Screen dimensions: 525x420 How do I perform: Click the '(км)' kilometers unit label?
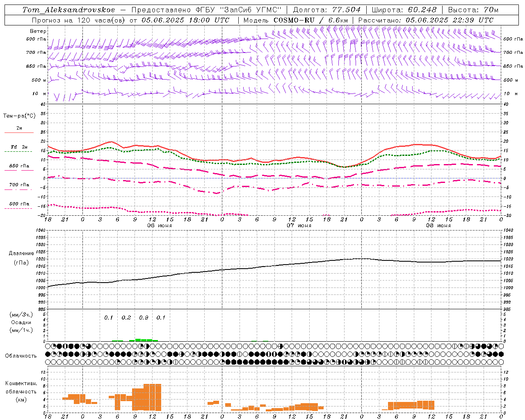point(21,399)
